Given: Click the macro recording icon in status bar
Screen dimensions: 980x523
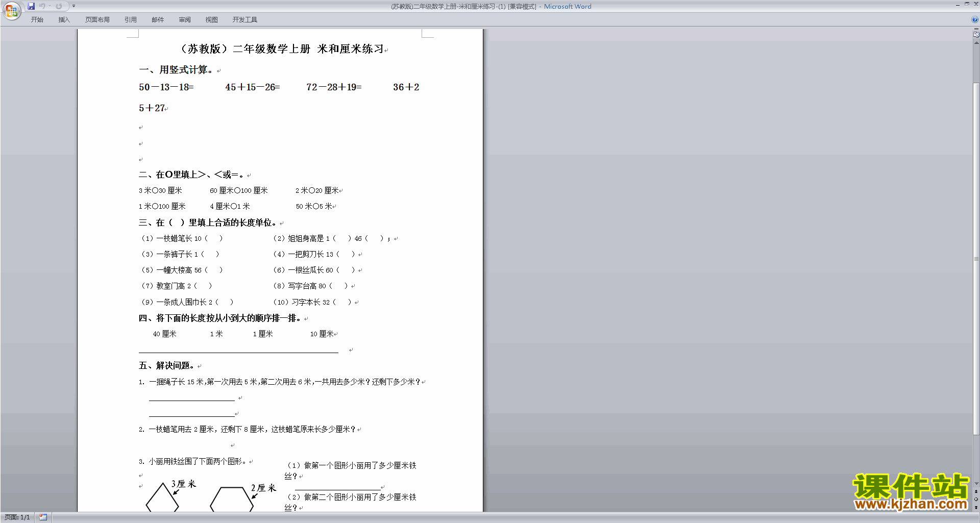Looking at the screenshot, I should (43, 517).
